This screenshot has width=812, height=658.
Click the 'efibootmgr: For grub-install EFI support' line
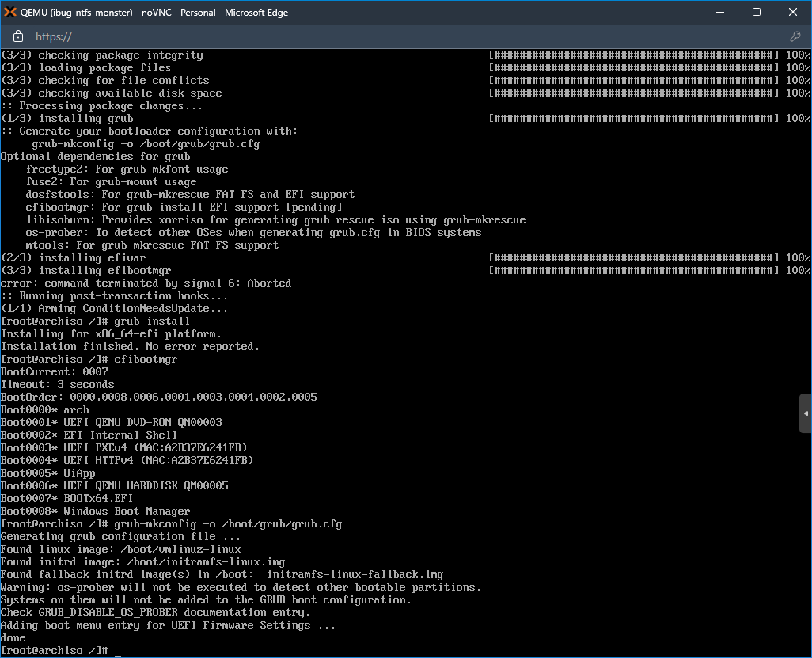[184, 207]
